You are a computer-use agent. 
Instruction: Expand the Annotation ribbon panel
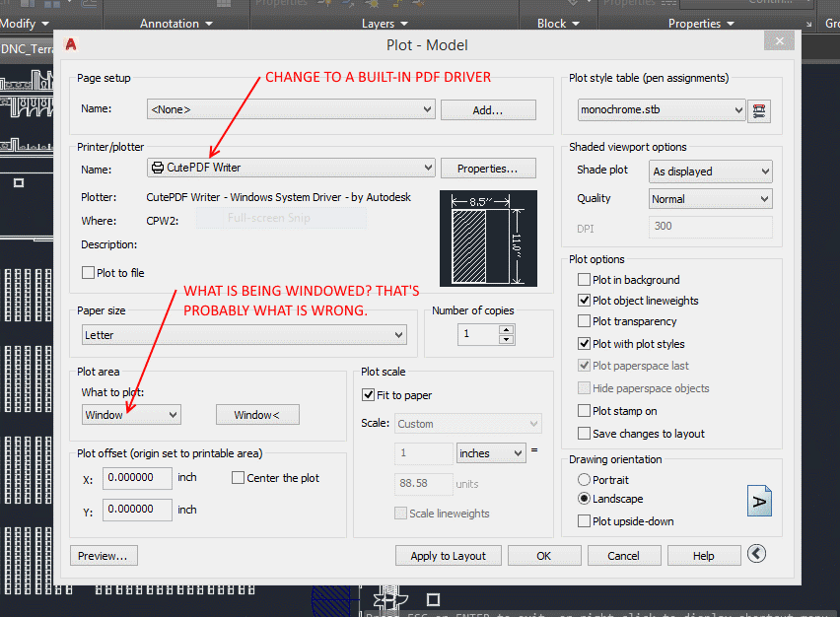pyautogui.click(x=176, y=24)
